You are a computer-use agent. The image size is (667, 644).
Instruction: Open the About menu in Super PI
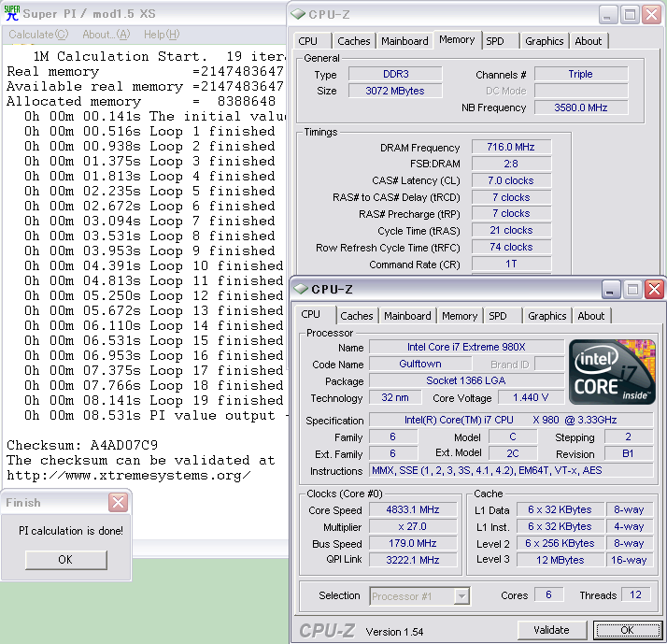click(106, 35)
